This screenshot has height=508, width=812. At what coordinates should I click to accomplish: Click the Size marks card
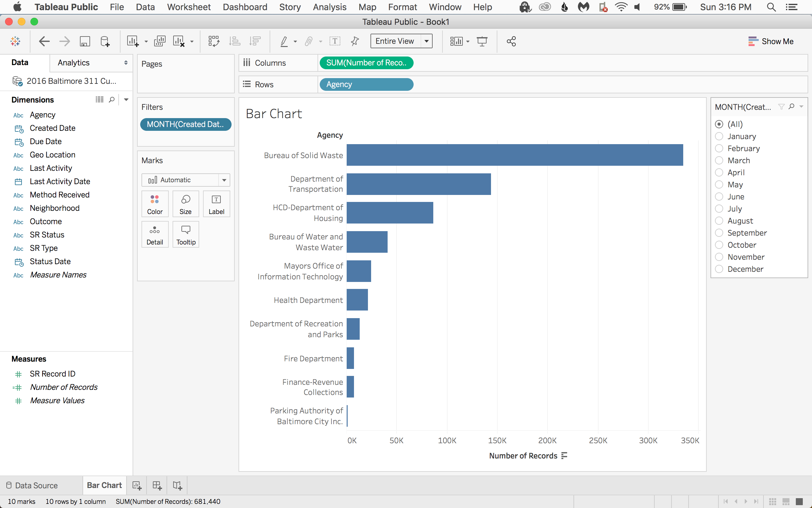point(186,204)
